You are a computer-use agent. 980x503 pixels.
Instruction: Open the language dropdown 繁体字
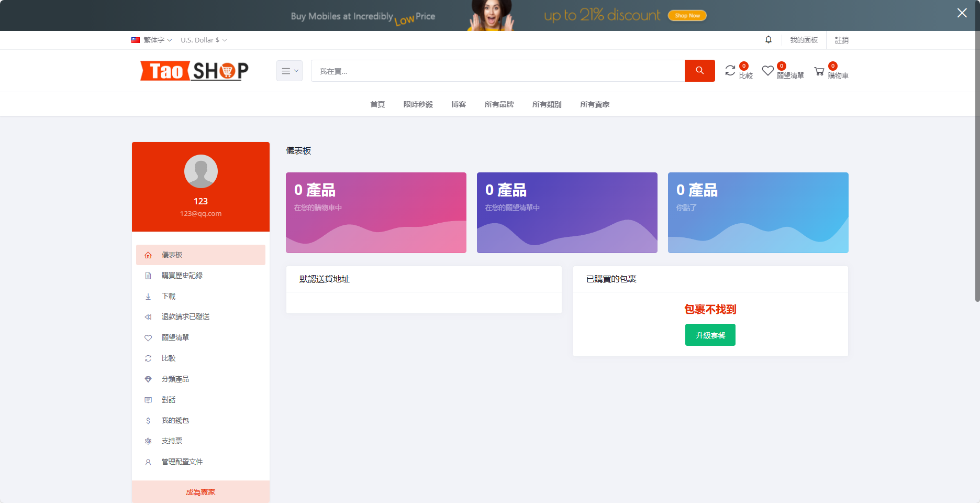[151, 40]
